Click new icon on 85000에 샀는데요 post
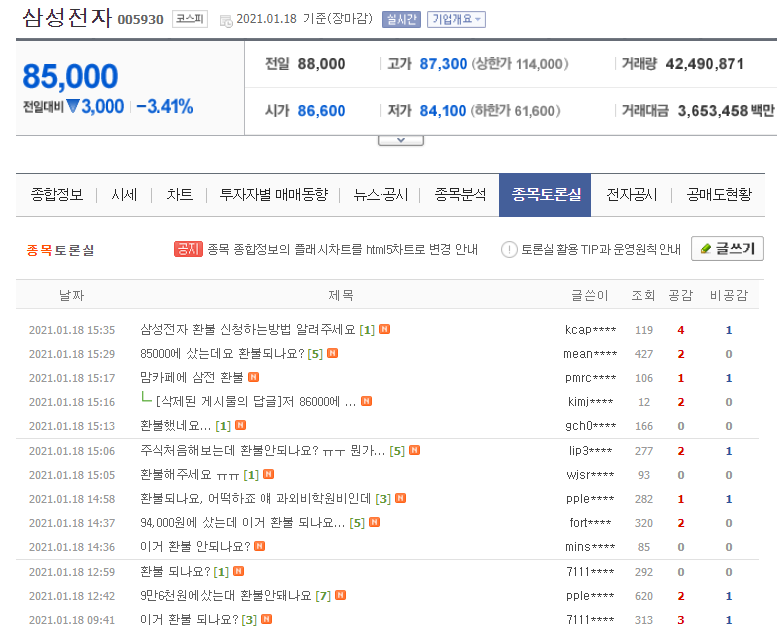Viewport: 777px width, 638px height. [x=333, y=353]
